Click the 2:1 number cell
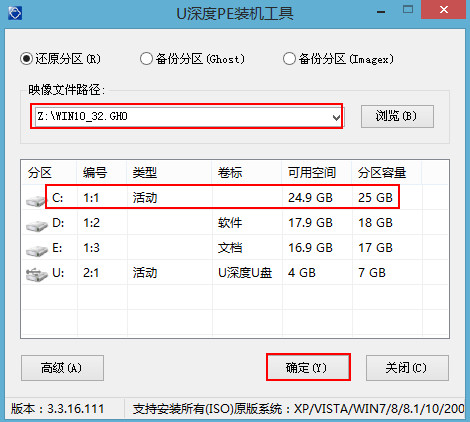 click(x=91, y=273)
